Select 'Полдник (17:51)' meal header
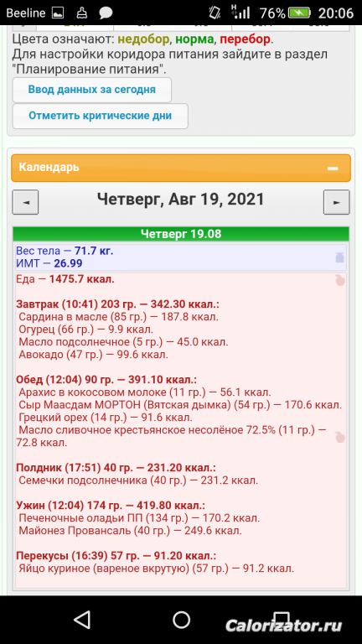This screenshot has width=362, height=644. (116, 467)
